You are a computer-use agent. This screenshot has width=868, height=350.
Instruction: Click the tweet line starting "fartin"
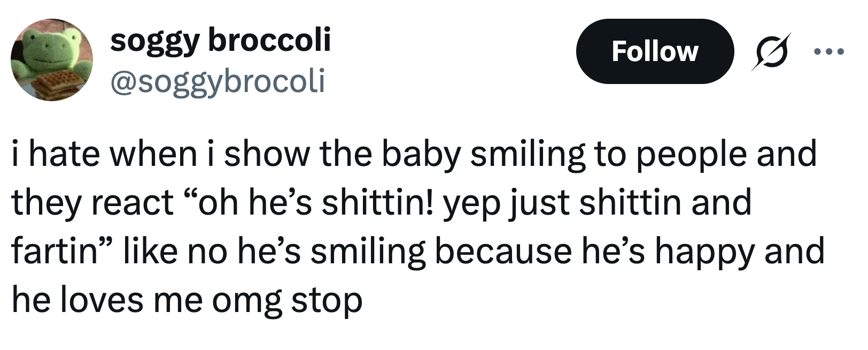tap(417, 252)
